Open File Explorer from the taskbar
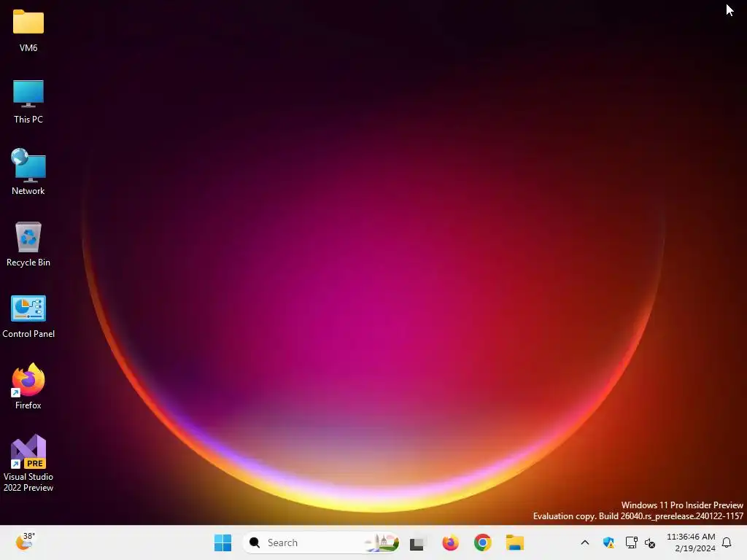 click(515, 542)
